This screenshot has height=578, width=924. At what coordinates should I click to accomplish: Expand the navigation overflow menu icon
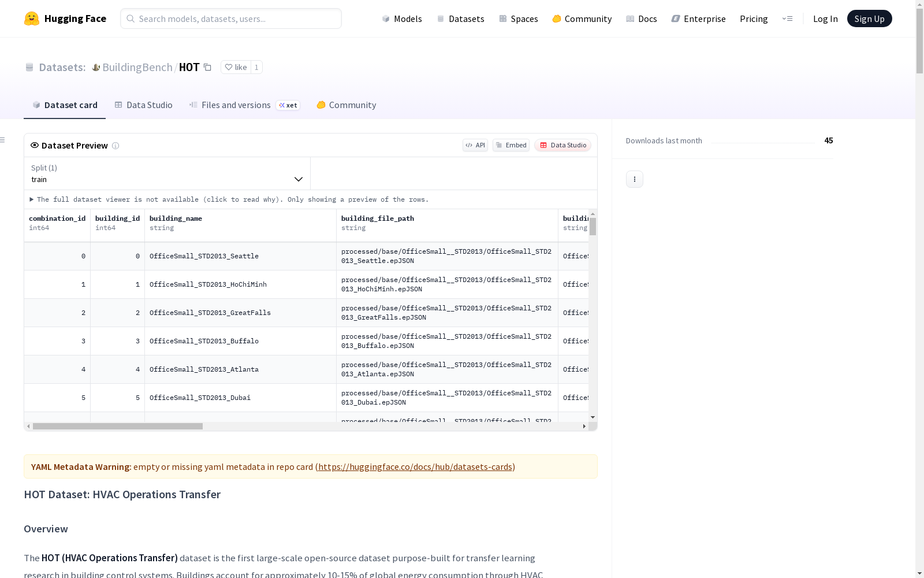pos(787,18)
